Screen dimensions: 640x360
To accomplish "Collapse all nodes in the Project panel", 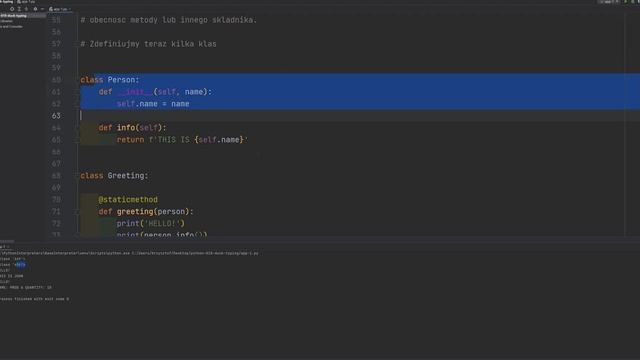I will [x=27, y=9].
